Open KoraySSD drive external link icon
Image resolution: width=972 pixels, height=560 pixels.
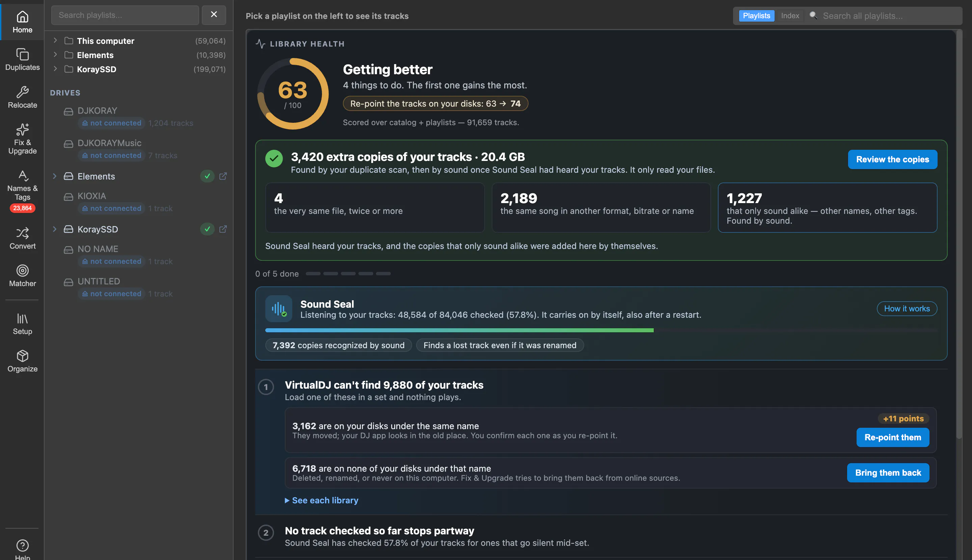[x=223, y=229]
